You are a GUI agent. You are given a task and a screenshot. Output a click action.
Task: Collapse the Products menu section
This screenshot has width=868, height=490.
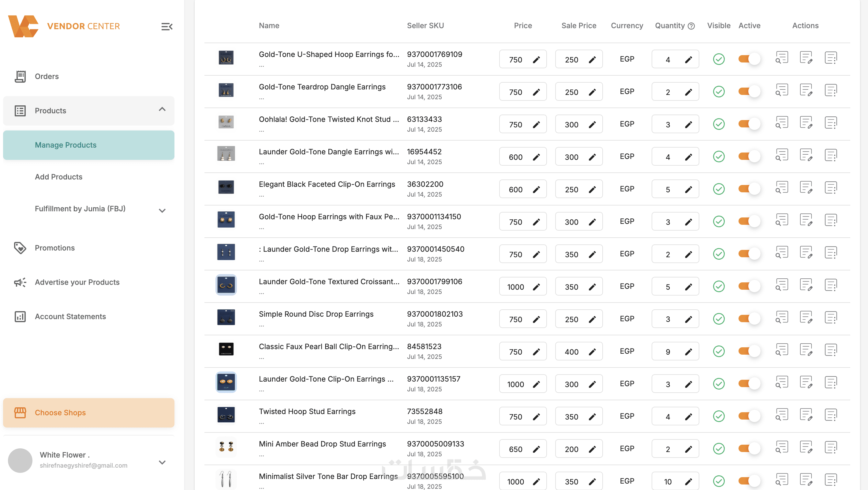[x=162, y=109]
